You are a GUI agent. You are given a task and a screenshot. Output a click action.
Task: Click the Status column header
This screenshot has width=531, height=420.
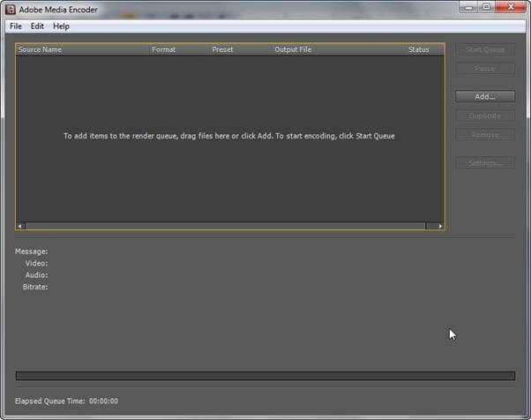coord(418,49)
